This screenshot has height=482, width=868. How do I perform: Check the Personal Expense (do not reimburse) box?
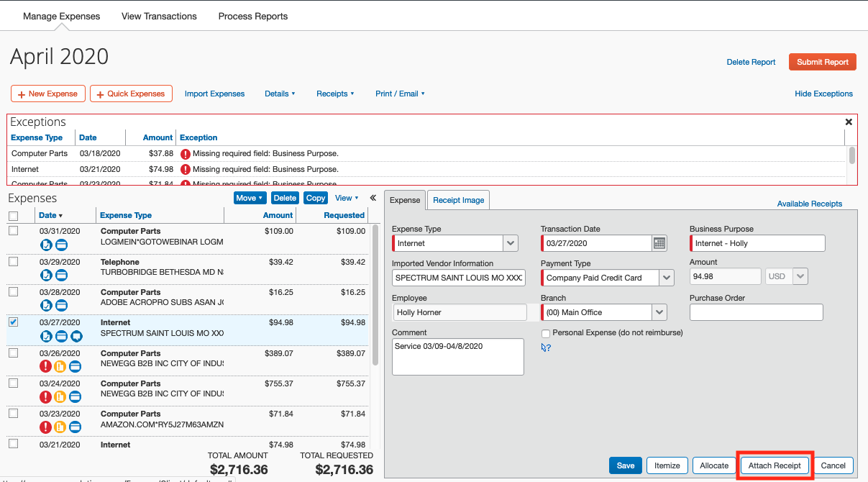[546, 333]
